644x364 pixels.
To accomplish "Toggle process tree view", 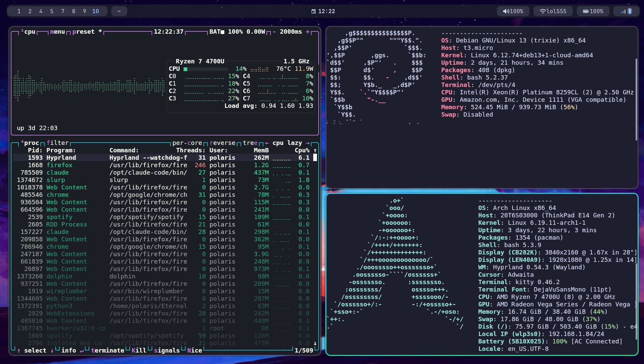I will click(250, 143).
